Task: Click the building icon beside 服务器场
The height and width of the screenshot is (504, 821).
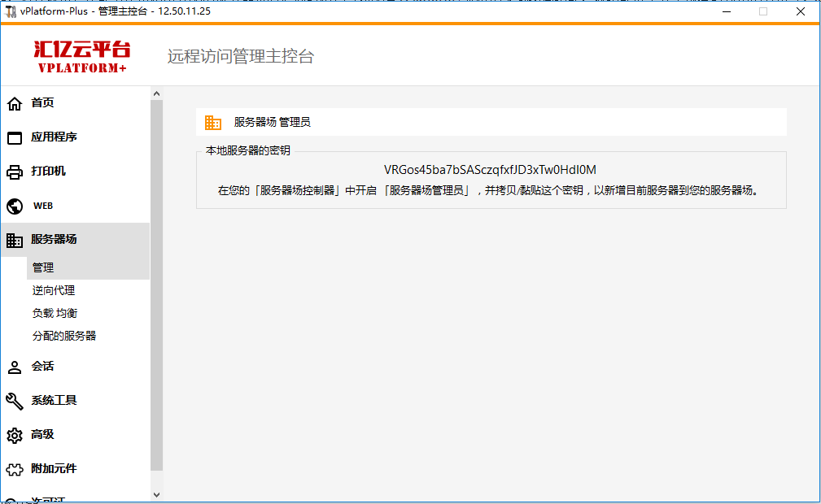Action: coord(15,240)
